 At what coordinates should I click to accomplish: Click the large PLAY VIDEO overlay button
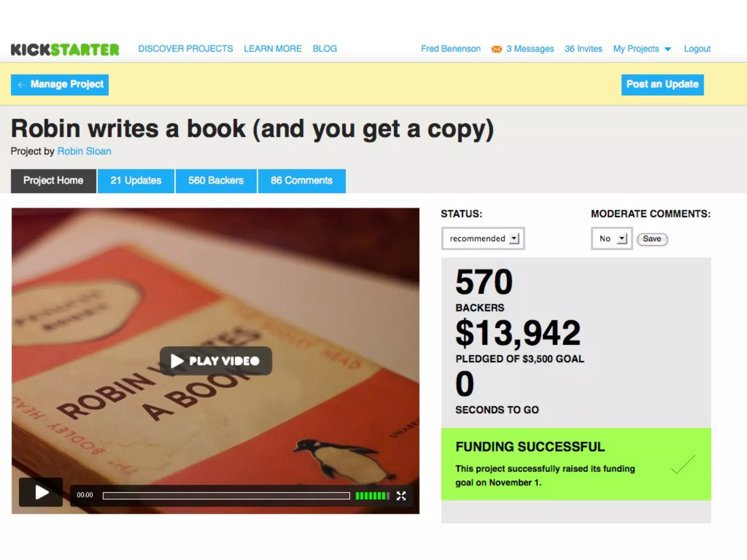216,361
